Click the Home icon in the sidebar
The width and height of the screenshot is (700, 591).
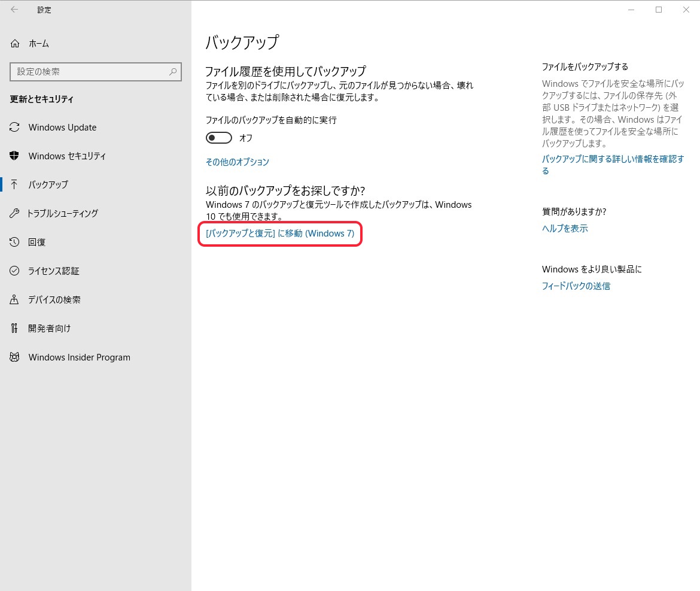coord(15,44)
